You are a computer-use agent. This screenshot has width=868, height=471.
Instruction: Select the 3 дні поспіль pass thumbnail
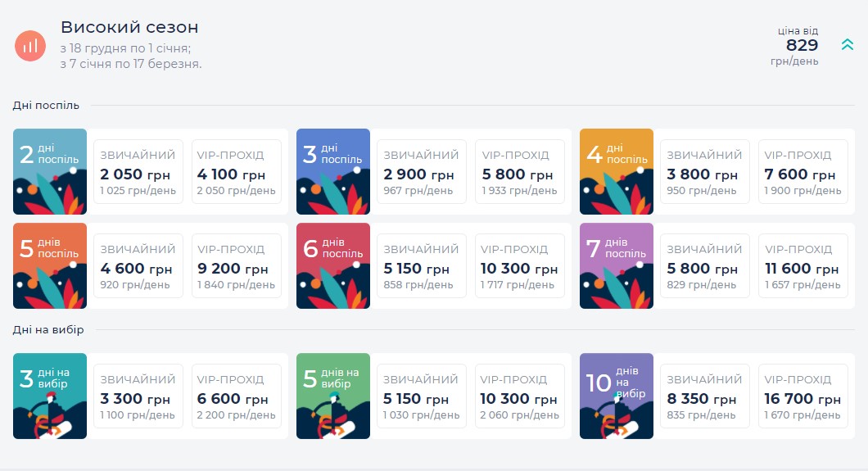333,171
